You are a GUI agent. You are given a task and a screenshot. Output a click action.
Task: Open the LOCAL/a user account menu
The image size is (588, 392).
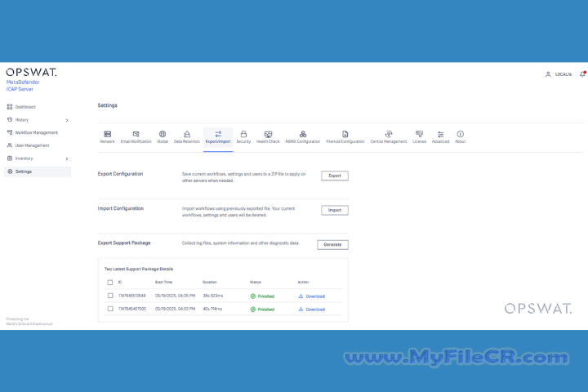(559, 74)
